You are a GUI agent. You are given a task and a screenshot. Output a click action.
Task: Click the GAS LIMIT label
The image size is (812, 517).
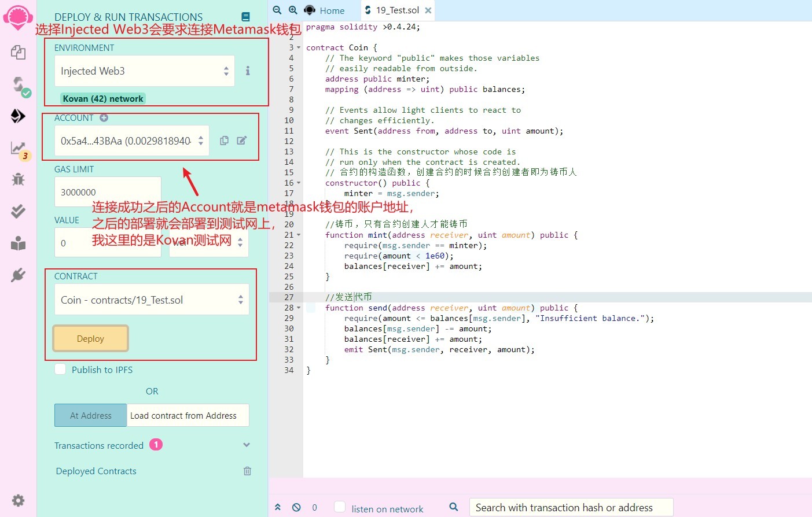pos(74,169)
